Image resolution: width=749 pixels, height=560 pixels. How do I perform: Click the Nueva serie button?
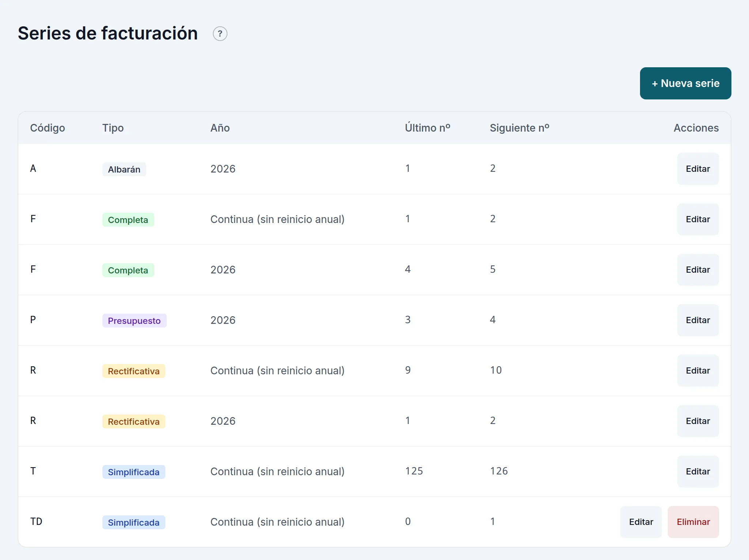[685, 83]
